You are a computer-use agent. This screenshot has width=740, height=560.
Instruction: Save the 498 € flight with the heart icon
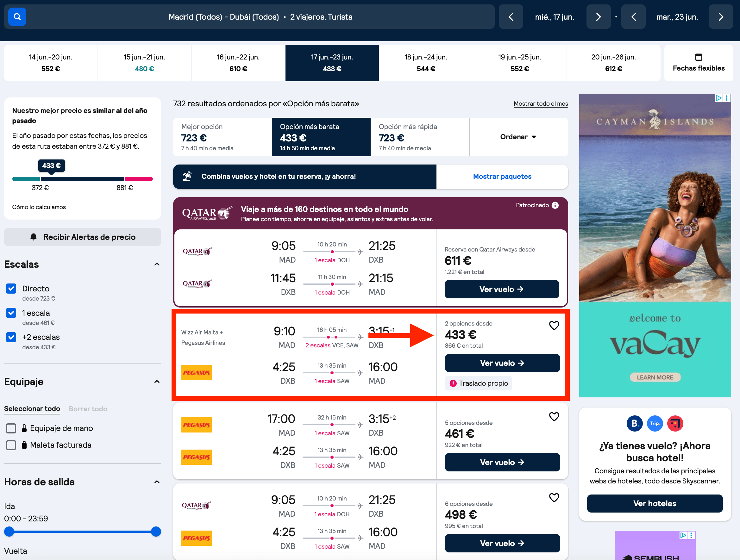click(554, 497)
